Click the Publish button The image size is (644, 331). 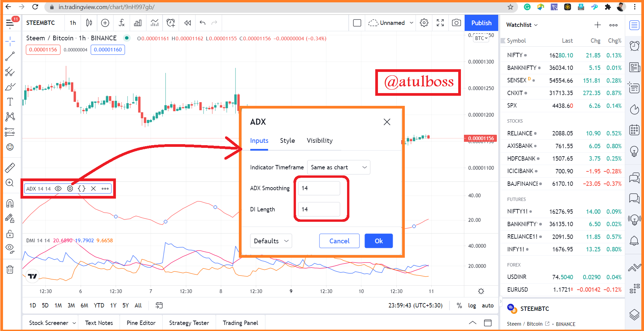tap(481, 23)
